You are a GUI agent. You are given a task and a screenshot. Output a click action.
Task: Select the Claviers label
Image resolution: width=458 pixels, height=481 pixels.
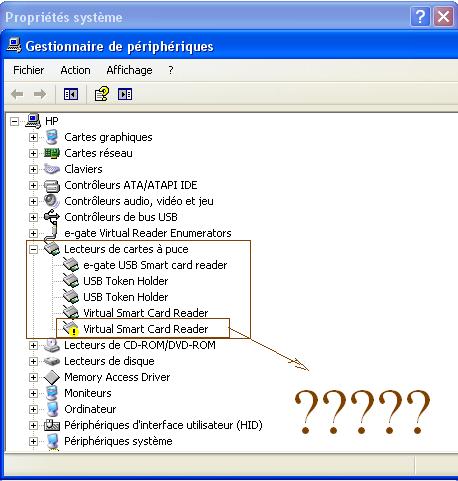coord(83,169)
